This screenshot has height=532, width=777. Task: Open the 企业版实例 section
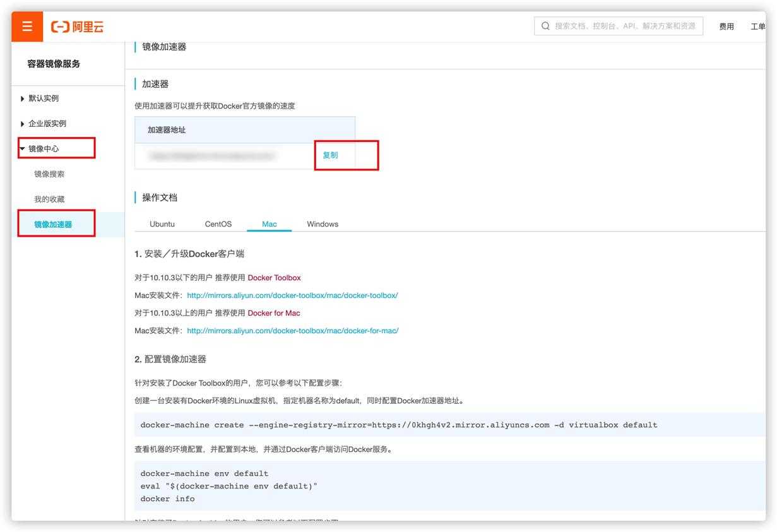click(x=47, y=124)
